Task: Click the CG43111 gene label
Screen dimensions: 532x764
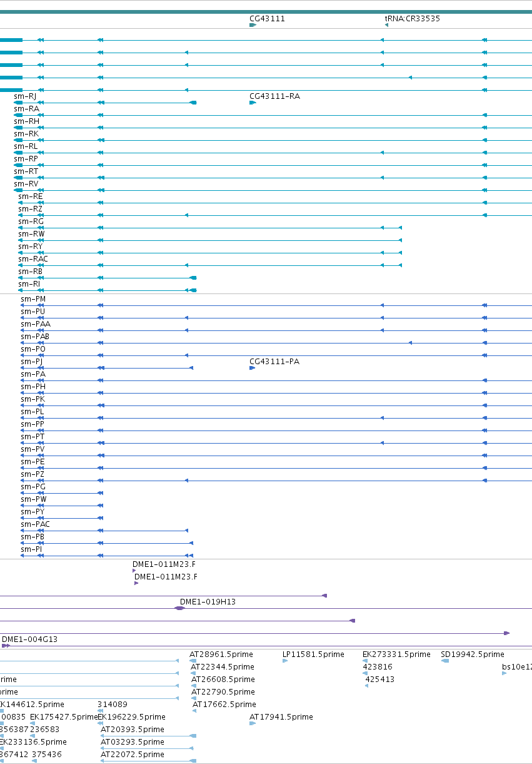Action: 267,19
